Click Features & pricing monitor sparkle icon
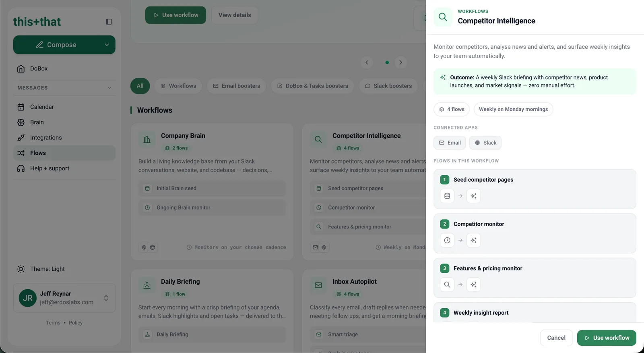 pos(473,284)
